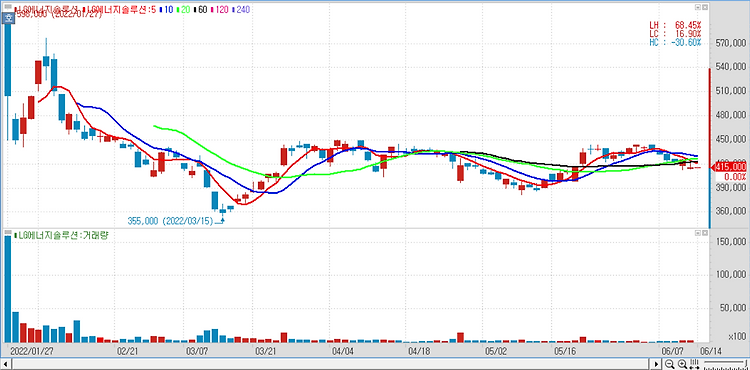The height and width of the screenshot is (370, 750).
Task: Click the 355,000 (2022/03/15) low marker
Action: (x=170, y=221)
